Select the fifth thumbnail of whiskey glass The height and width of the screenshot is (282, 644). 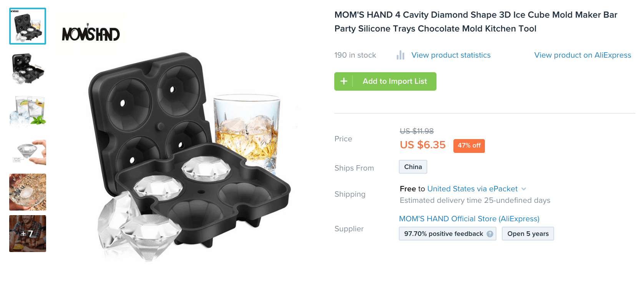coord(28,192)
